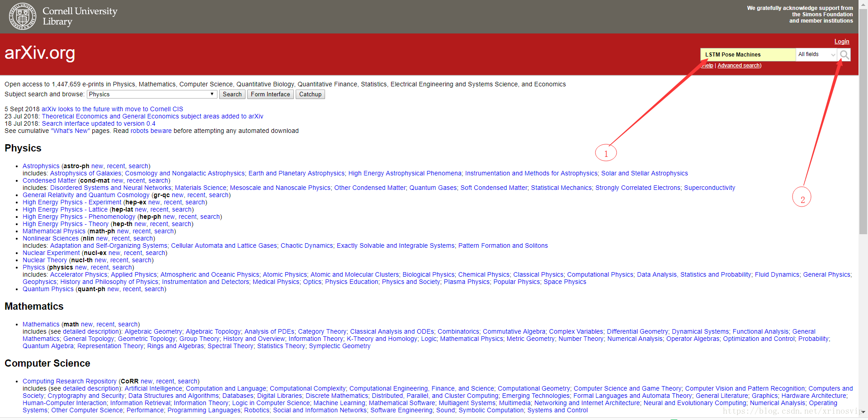Open High Energy Physics - Experiment link
868x420 pixels.
point(72,202)
